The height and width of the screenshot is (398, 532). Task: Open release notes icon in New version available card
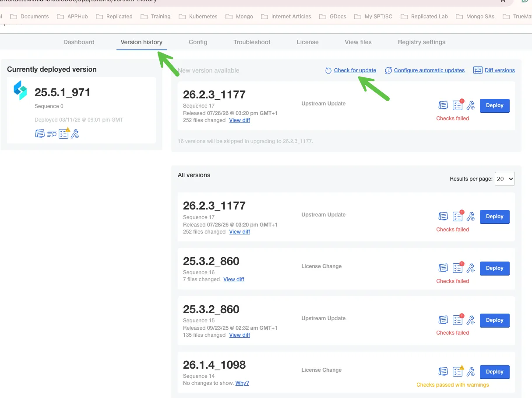443,105
